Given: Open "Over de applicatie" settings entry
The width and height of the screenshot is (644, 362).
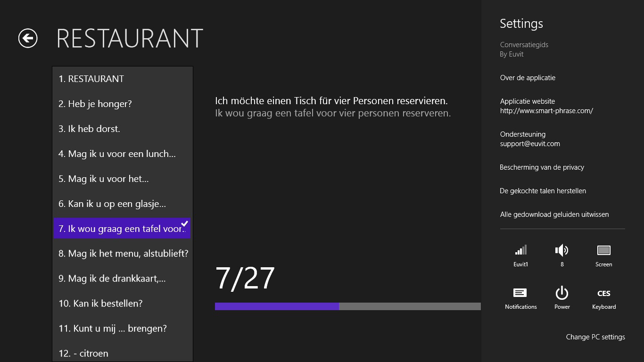Looking at the screenshot, I should [528, 78].
